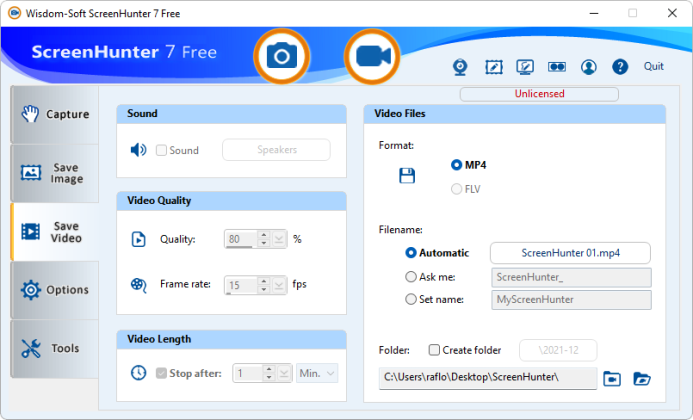
Task: Open the folder browse icon
Action: [x=642, y=379]
